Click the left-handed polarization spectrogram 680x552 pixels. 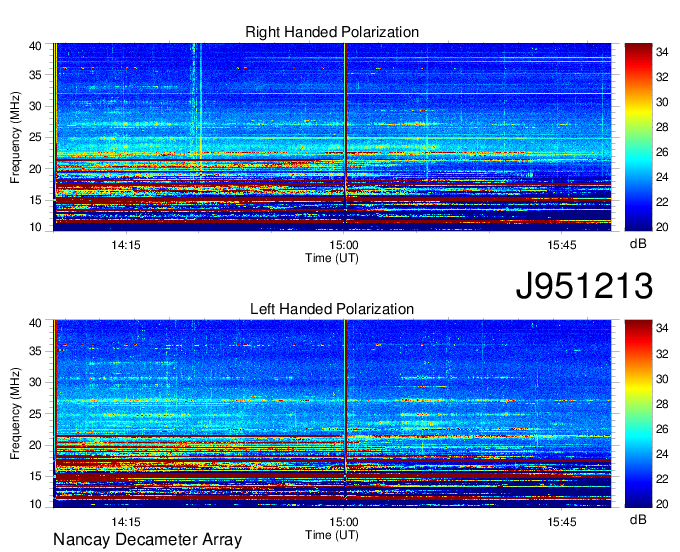332,414
